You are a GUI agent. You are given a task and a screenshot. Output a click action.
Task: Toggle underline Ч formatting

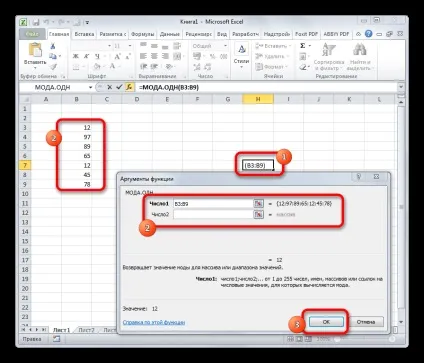[97, 56]
